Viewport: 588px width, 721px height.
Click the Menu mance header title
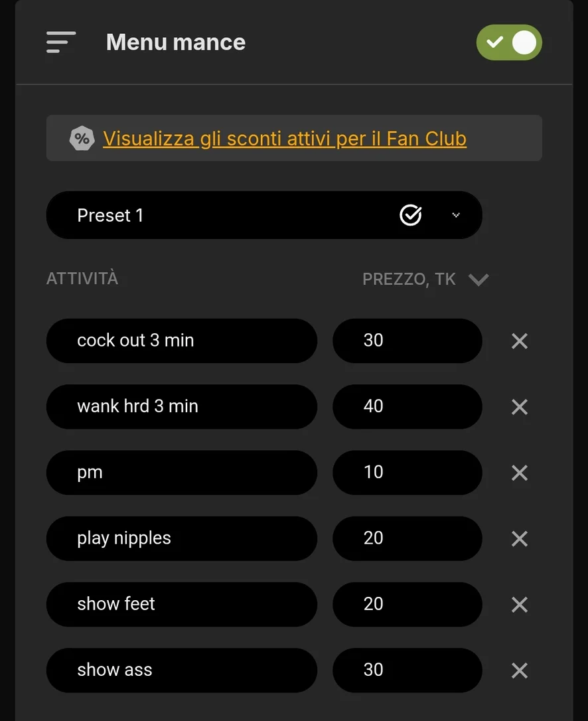(x=176, y=42)
